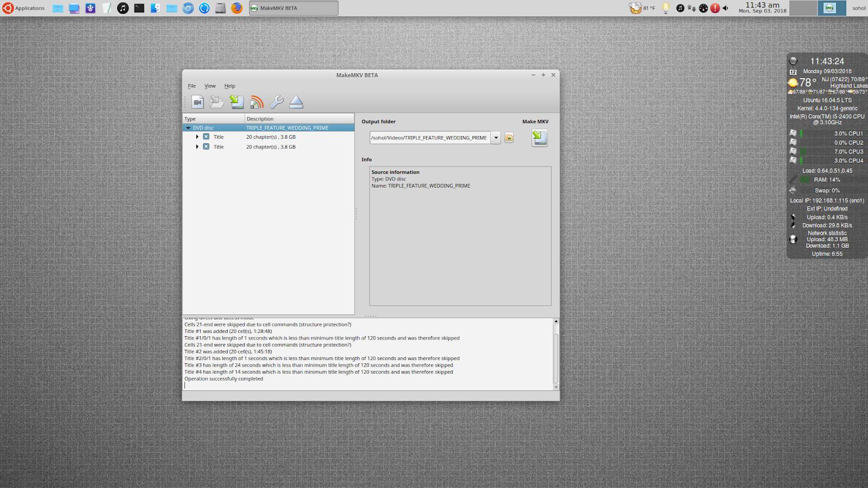Click the grayed Open disc folder icon

217,102
